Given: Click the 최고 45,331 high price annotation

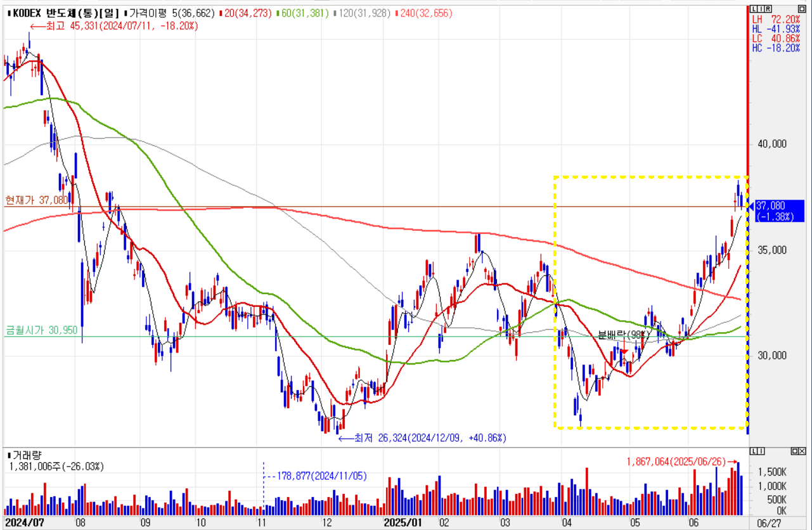Looking at the screenshot, I should (x=114, y=26).
